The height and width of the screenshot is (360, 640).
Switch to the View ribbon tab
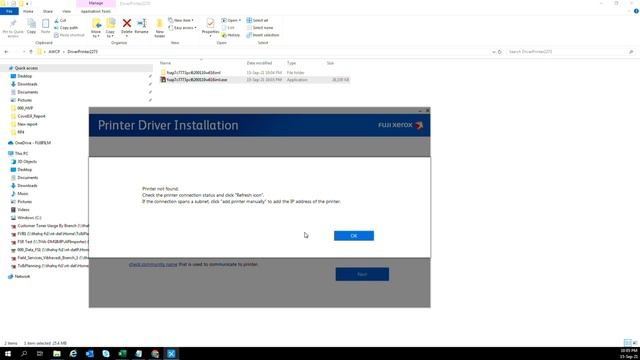[66, 11]
